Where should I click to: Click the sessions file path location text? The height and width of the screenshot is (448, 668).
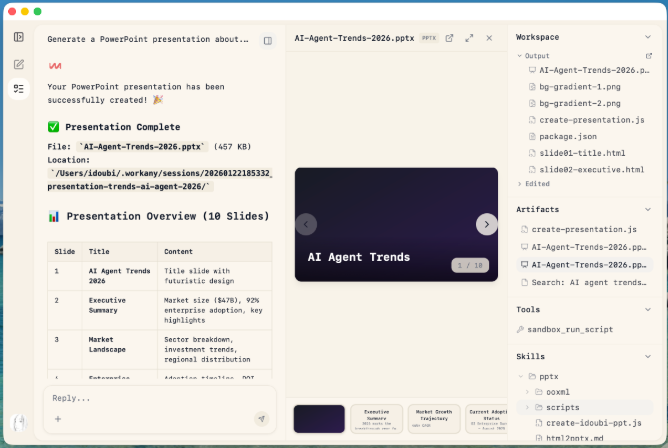point(160,180)
